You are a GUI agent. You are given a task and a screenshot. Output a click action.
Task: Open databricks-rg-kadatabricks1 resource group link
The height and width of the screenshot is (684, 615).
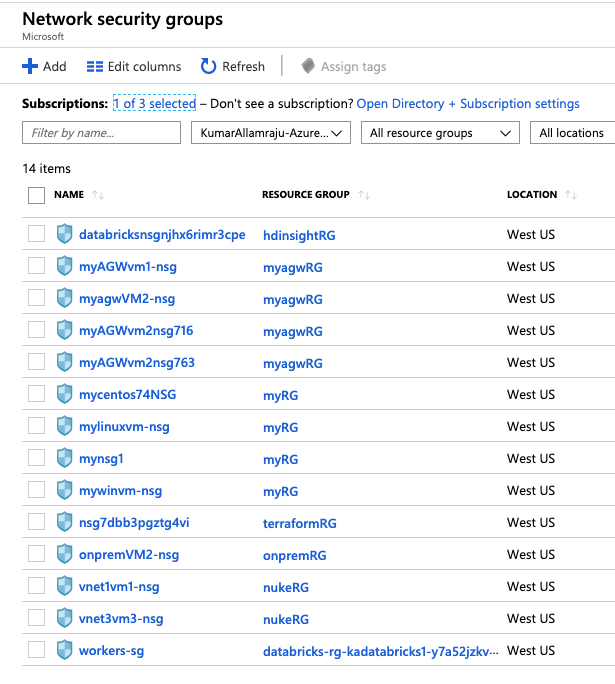click(380, 652)
